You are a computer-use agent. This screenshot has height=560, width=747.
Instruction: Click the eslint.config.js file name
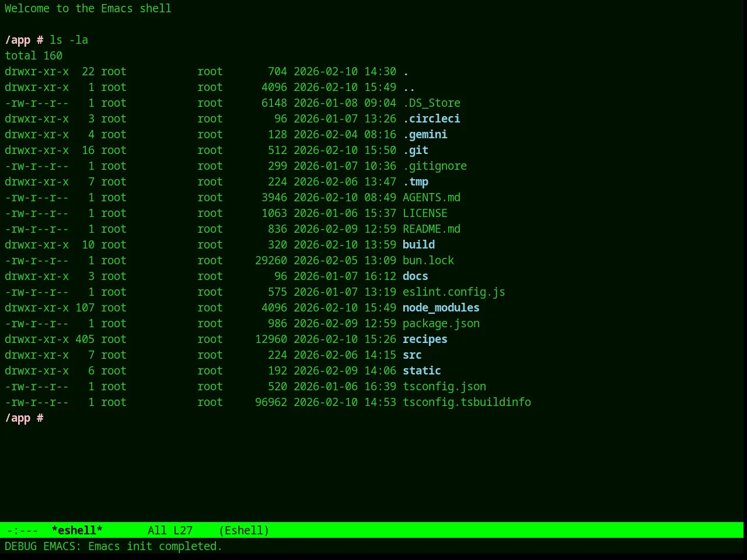[x=454, y=292]
